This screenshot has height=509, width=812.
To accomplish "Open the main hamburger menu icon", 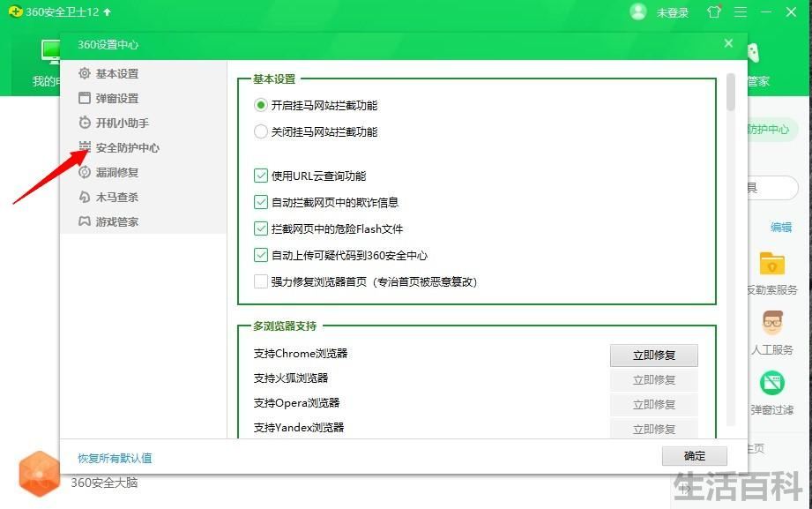I will pos(741,12).
